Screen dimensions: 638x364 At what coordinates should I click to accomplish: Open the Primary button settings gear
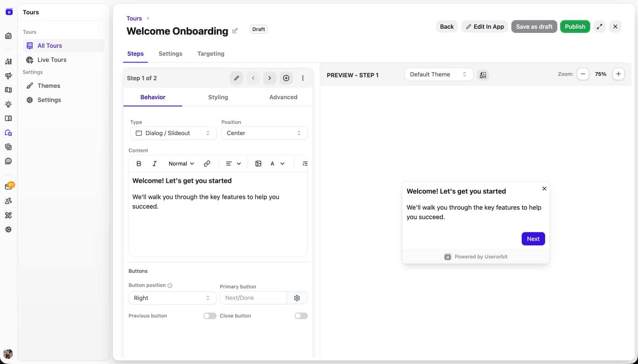click(x=297, y=298)
